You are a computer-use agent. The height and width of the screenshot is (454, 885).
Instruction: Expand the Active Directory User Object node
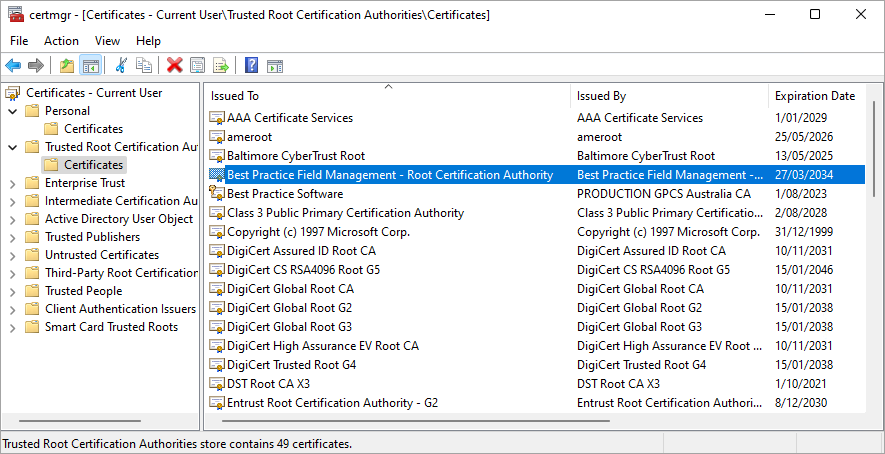[x=13, y=219]
